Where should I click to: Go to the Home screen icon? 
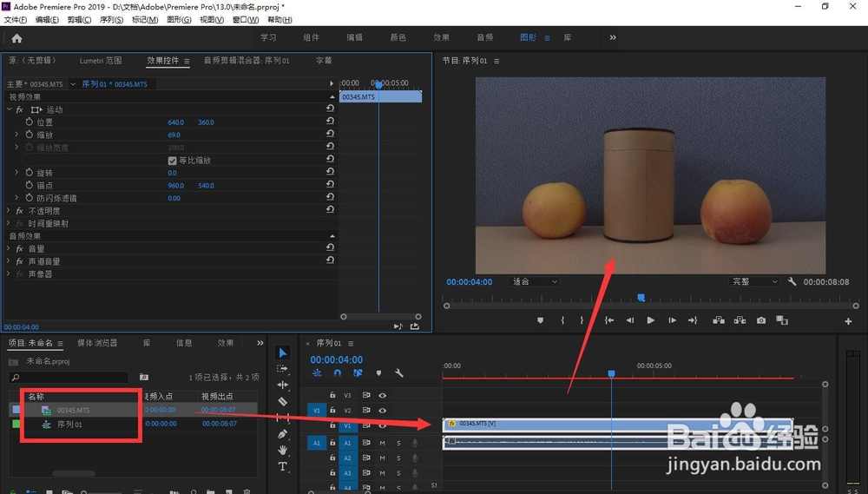point(16,38)
